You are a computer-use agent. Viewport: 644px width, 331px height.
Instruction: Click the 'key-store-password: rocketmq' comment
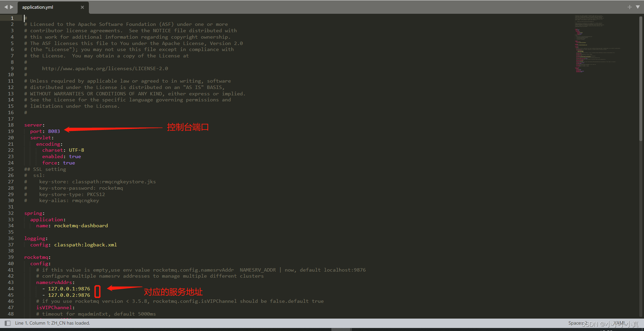pos(73,188)
